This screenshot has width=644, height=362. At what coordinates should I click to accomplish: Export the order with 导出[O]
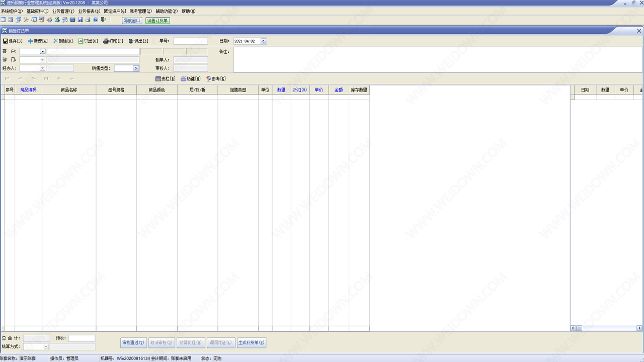(x=88, y=41)
